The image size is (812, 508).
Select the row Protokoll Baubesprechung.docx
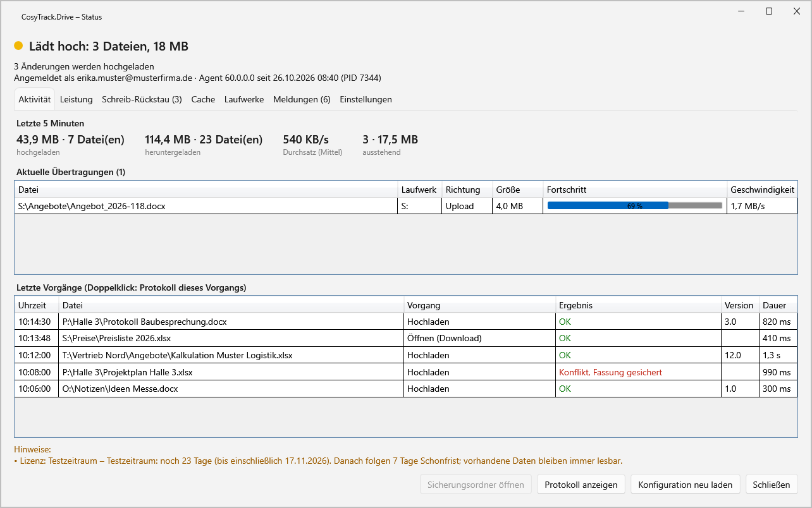click(405, 322)
